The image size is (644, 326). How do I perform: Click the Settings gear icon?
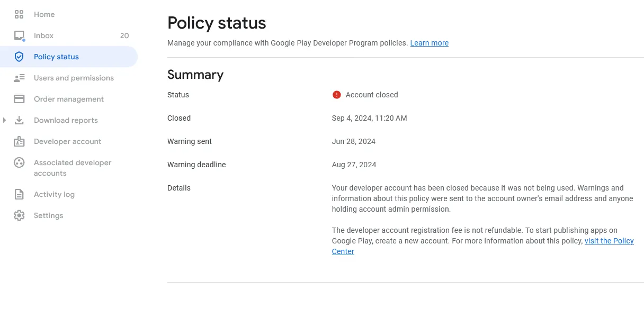coord(19,215)
